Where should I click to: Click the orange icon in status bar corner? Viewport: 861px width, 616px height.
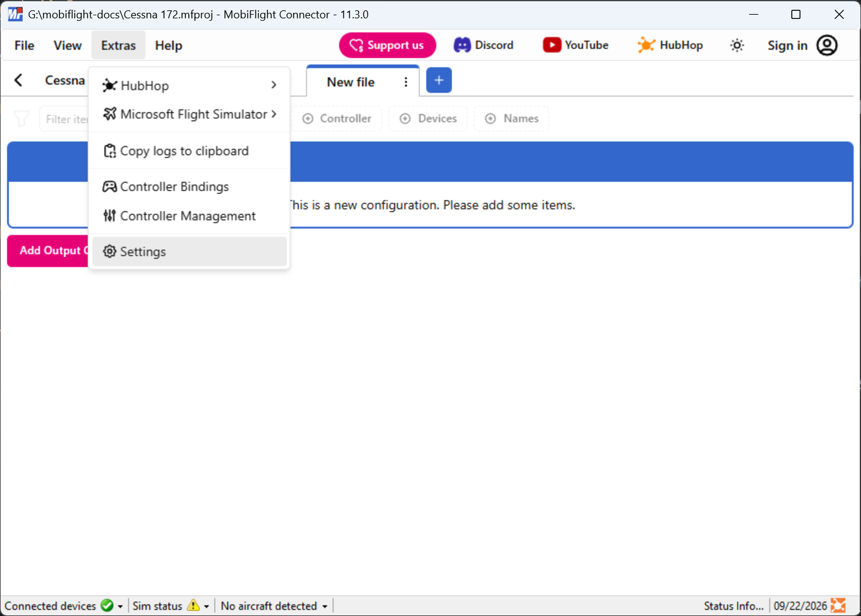click(x=838, y=606)
